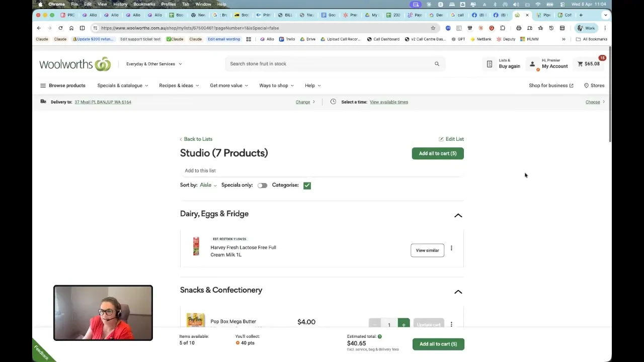Expand the Specials & catalogue menu
This screenshot has height=362, width=644.
(x=123, y=85)
